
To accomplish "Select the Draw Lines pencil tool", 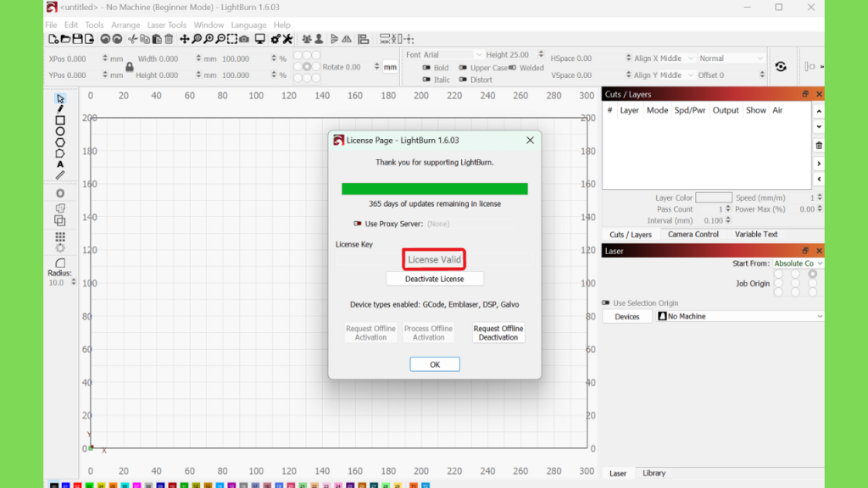I will pos(60,109).
